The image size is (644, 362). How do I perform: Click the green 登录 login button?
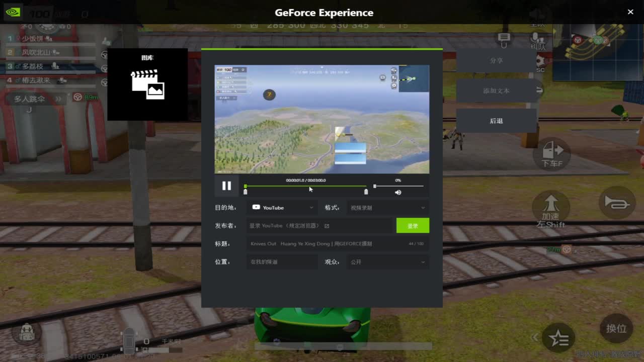tap(413, 226)
